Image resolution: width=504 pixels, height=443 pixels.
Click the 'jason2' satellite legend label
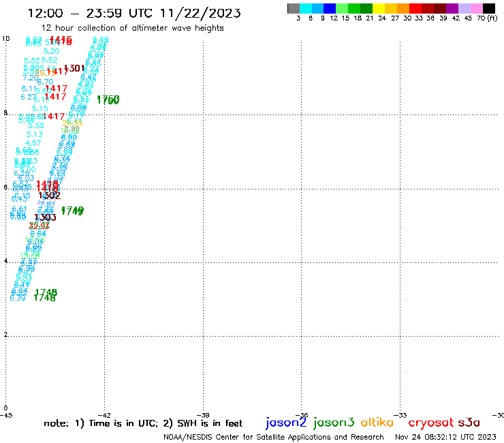tap(286, 423)
